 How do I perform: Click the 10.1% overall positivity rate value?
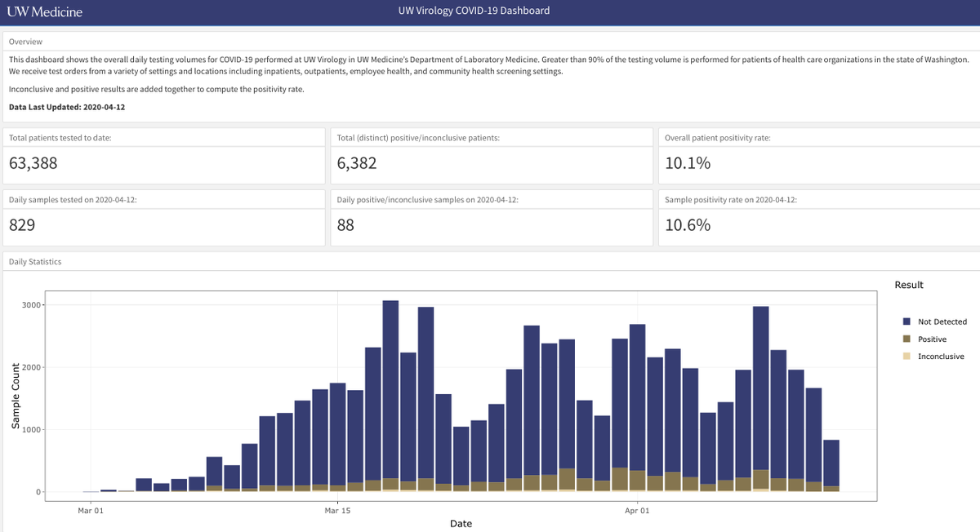(688, 163)
